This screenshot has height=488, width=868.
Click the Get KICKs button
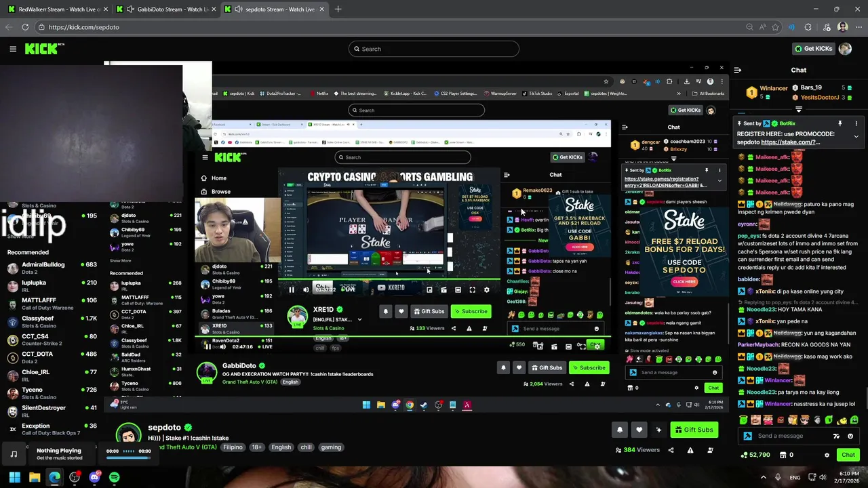pos(814,49)
